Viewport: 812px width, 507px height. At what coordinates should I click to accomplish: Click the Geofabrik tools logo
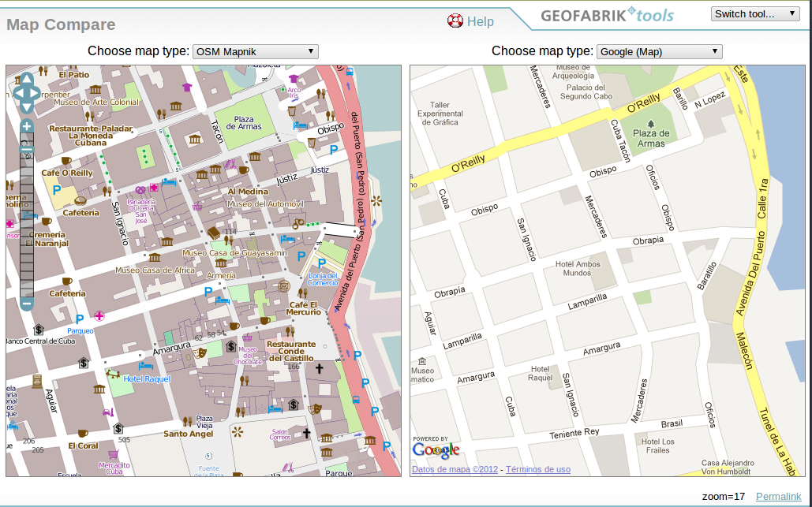coord(607,16)
